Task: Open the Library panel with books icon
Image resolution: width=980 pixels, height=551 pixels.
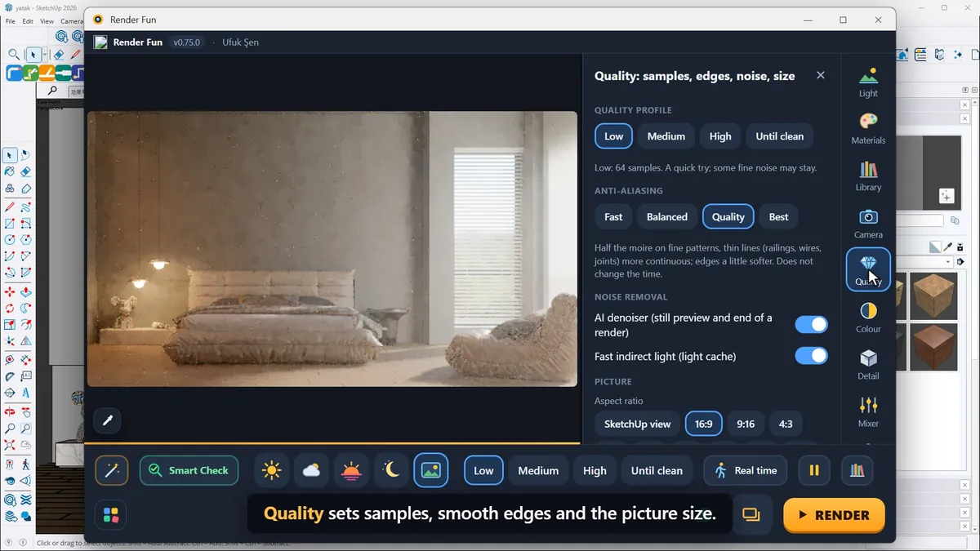Action: (868, 176)
